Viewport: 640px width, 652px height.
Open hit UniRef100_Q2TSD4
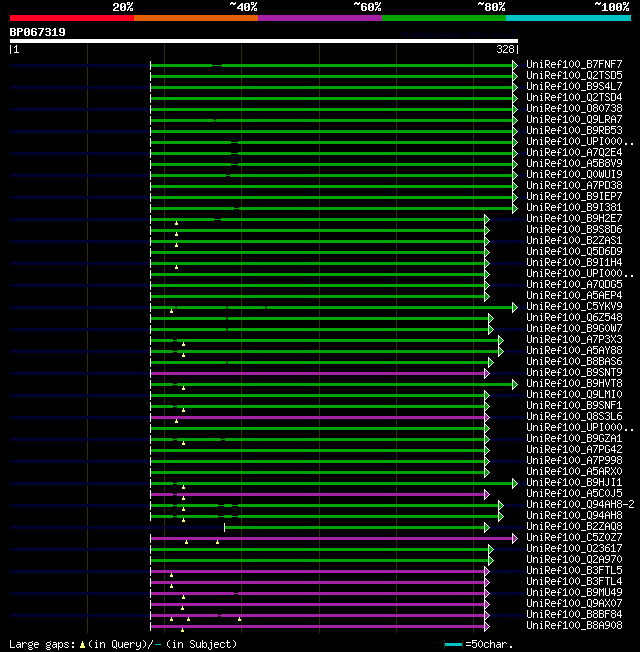click(574, 98)
